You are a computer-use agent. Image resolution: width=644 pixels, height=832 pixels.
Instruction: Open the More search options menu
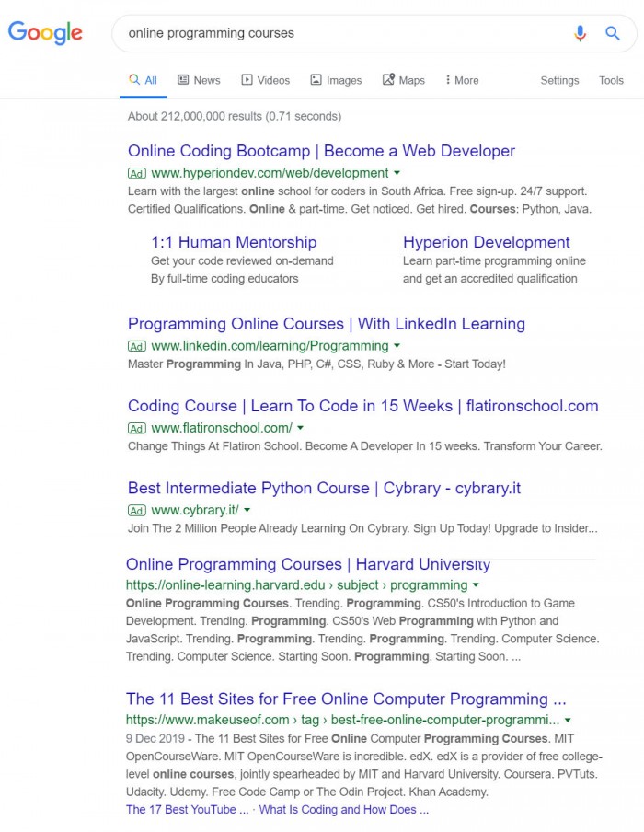coord(462,80)
